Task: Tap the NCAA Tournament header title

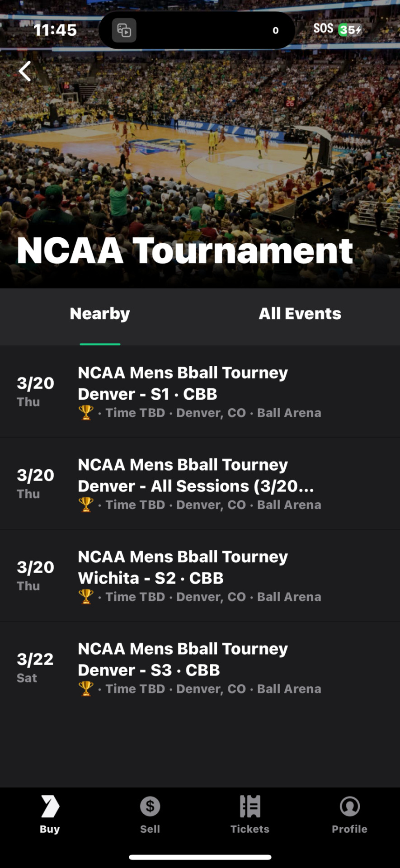Action: (185, 250)
